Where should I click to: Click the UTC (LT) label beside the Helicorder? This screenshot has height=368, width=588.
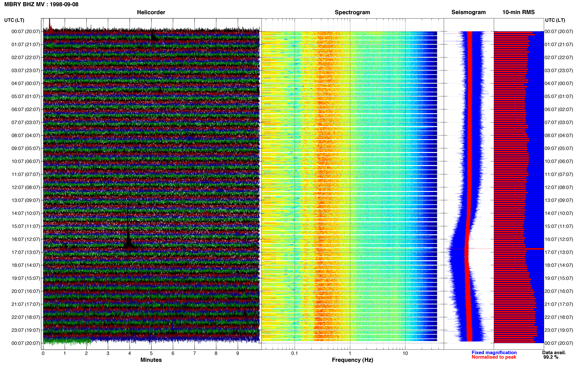coord(14,20)
